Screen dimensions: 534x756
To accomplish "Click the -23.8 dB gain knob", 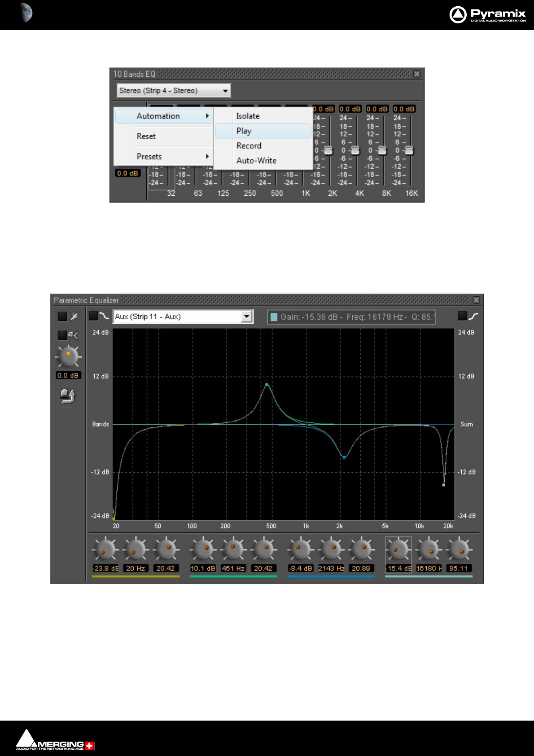I will pyautogui.click(x=105, y=549).
